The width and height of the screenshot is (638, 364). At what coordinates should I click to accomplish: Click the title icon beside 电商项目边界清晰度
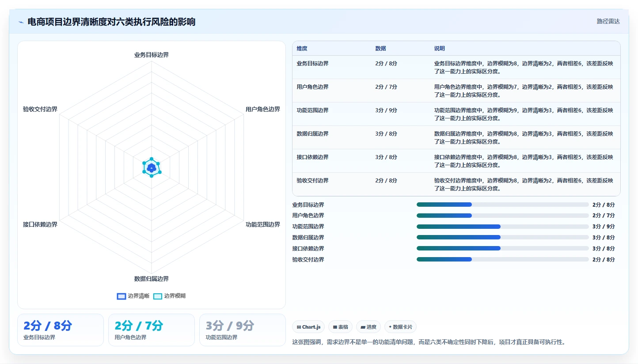point(21,22)
